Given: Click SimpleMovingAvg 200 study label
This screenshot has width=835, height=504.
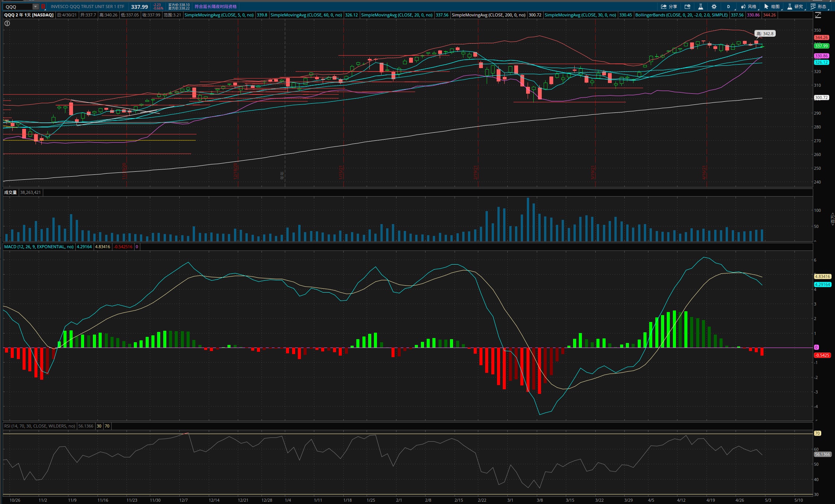Looking at the screenshot, I should coord(488,15).
